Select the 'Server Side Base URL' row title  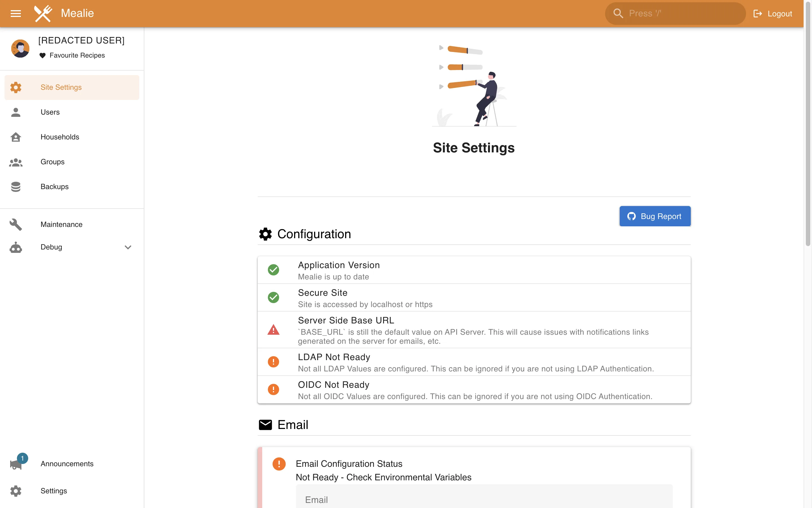pos(346,321)
